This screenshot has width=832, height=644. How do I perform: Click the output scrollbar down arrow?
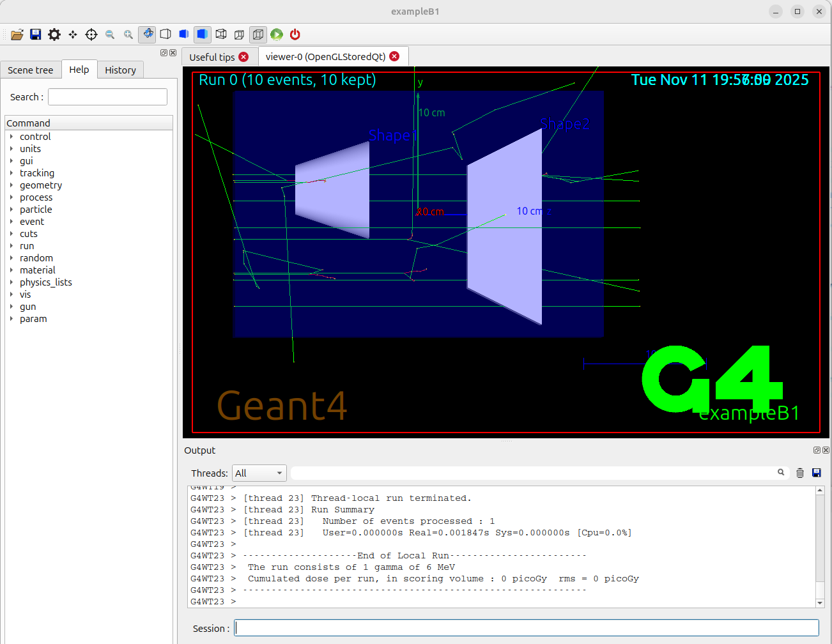point(820,602)
